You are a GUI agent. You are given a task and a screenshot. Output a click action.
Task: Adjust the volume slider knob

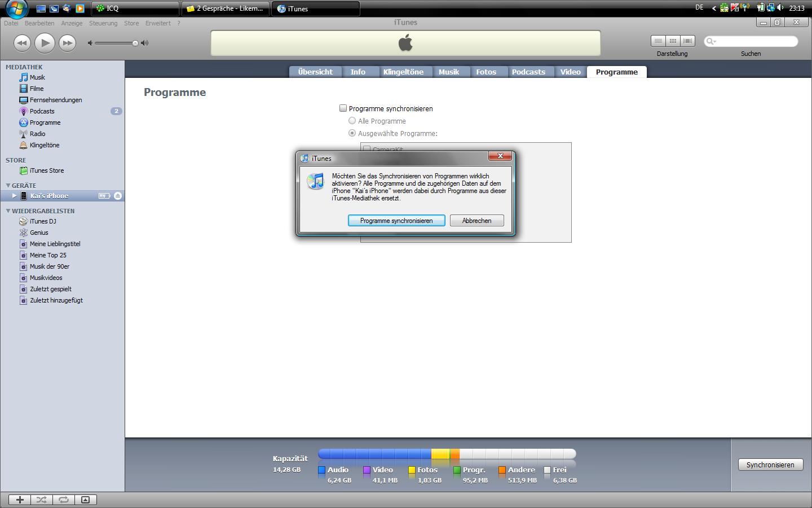pyautogui.click(x=135, y=43)
